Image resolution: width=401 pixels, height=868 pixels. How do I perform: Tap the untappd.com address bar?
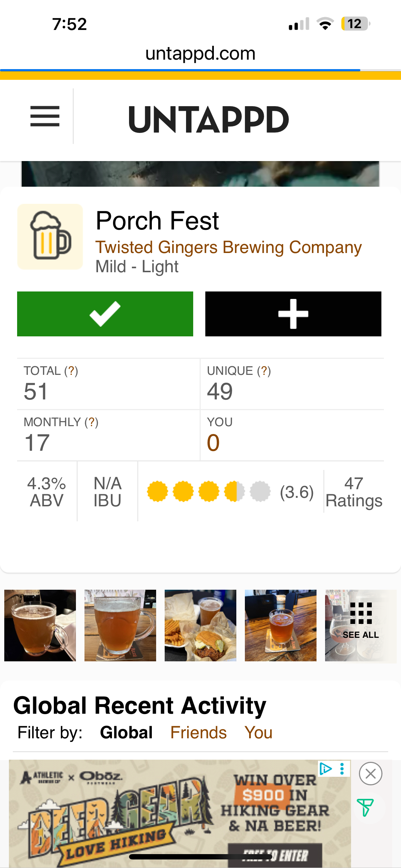[200, 53]
